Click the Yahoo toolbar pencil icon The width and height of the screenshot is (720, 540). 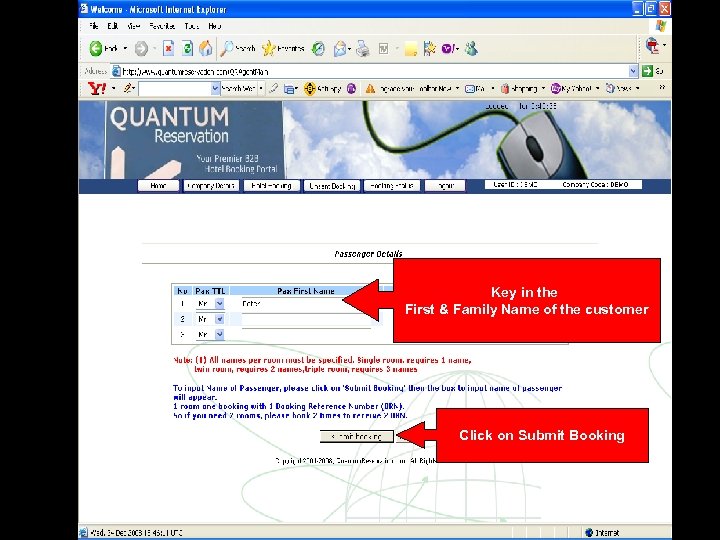coord(128,88)
